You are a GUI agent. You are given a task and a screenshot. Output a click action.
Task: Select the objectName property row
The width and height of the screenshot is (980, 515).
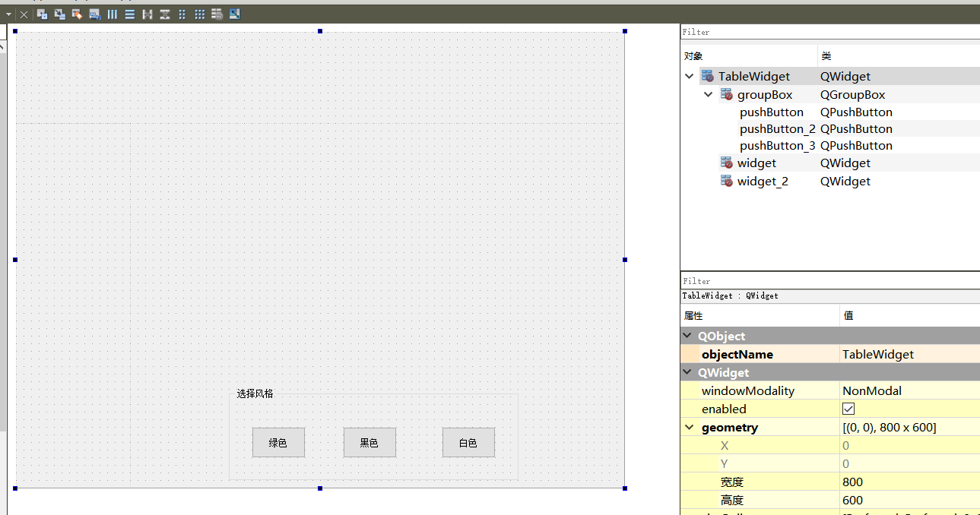coord(830,354)
